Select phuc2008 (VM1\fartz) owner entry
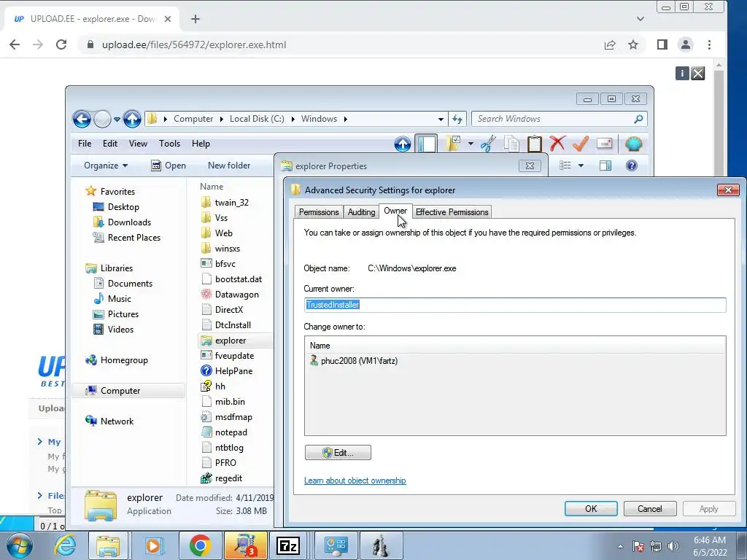This screenshot has width=747, height=560. point(354,360)
